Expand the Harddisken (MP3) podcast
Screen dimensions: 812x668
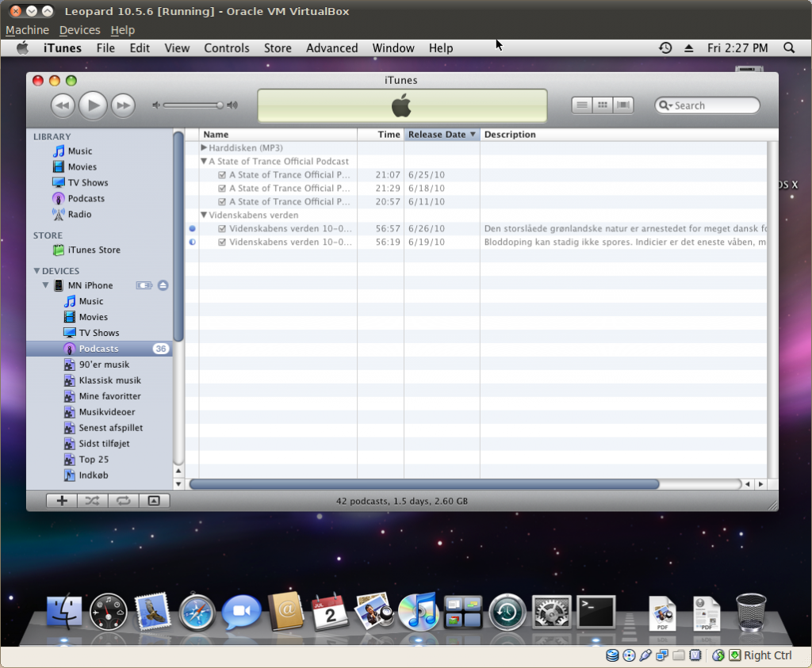pos(204,147)
